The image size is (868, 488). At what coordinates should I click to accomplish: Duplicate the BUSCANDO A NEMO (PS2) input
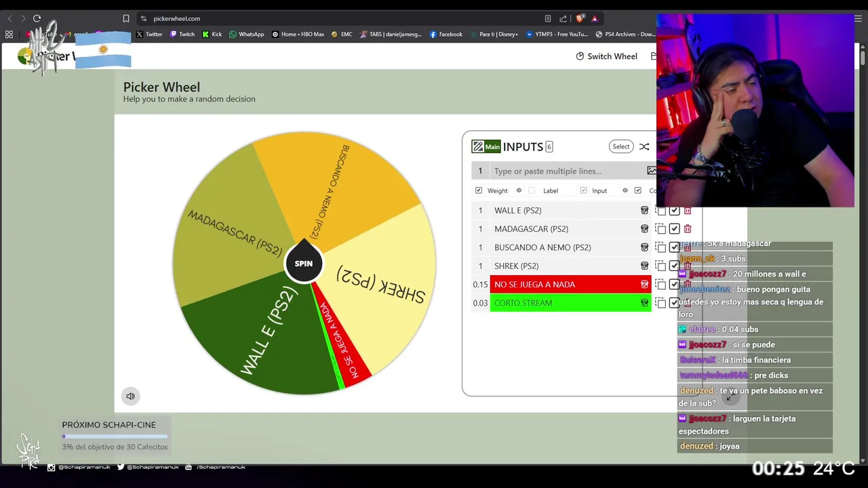click(660, 247)
